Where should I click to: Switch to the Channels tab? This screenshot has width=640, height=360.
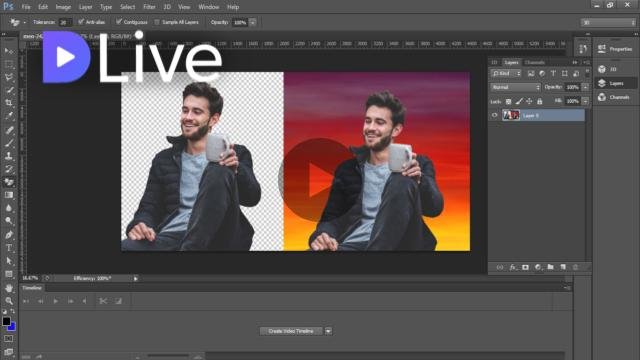tap(535, 62)
